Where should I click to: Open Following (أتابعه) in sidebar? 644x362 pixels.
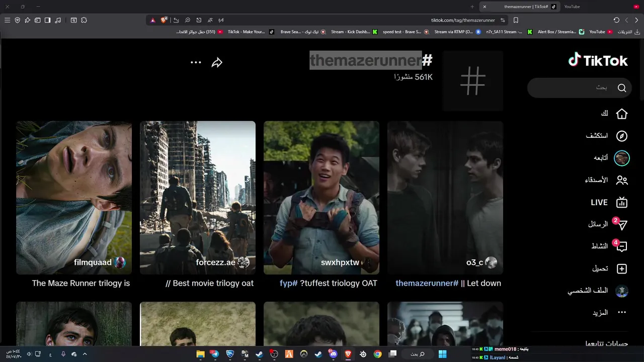point(611,158)
